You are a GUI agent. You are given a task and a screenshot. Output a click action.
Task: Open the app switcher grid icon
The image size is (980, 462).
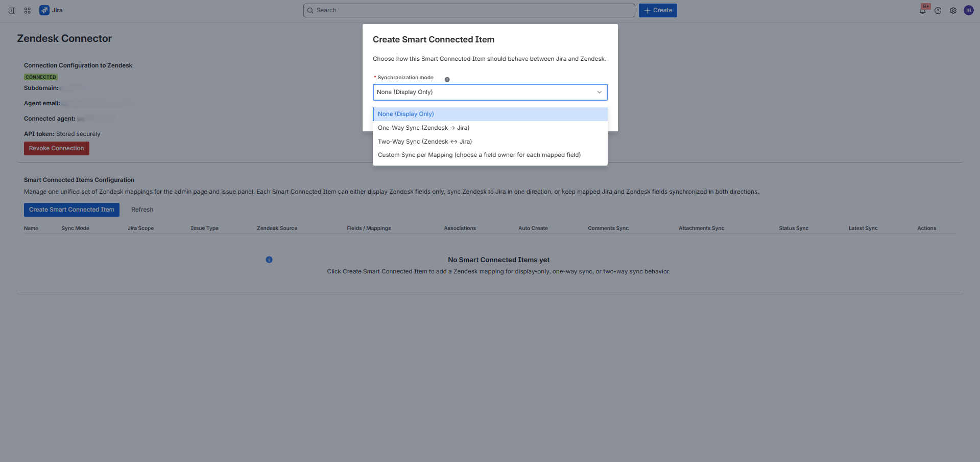pyautogui.click(x=28, y=10)
